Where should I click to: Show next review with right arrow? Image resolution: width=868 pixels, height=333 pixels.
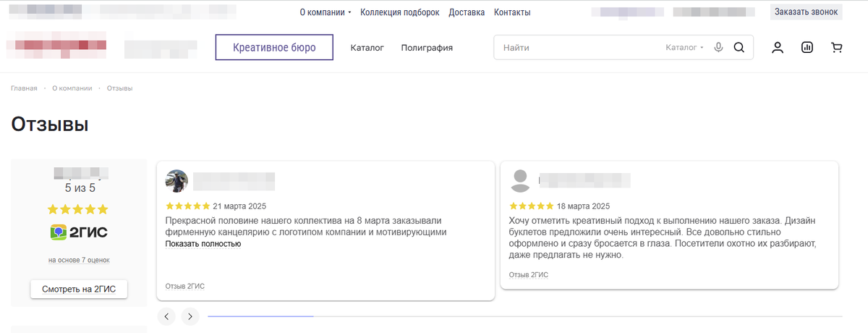[190, 316]
